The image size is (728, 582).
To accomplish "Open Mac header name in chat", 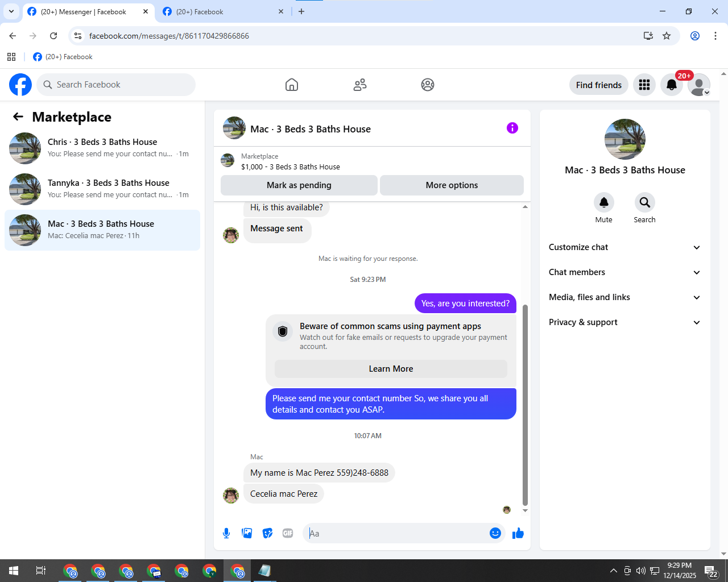I will tap(311, 129).
